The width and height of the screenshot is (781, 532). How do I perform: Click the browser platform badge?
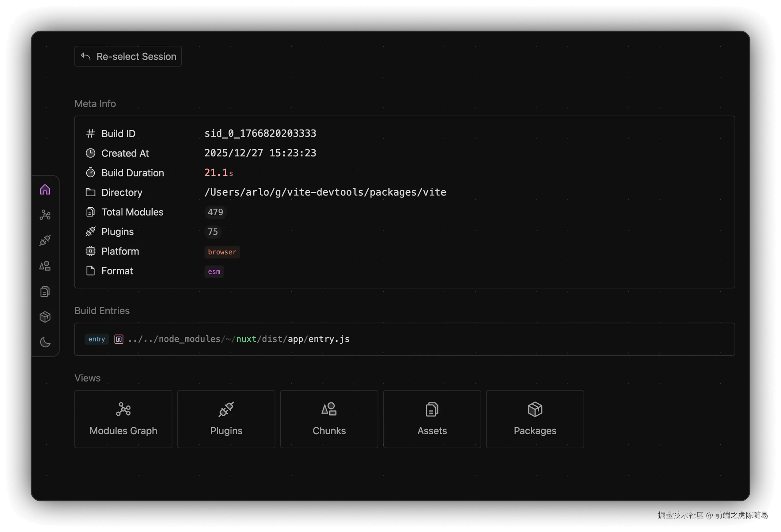pyautogui.click(x=222, y=252)
